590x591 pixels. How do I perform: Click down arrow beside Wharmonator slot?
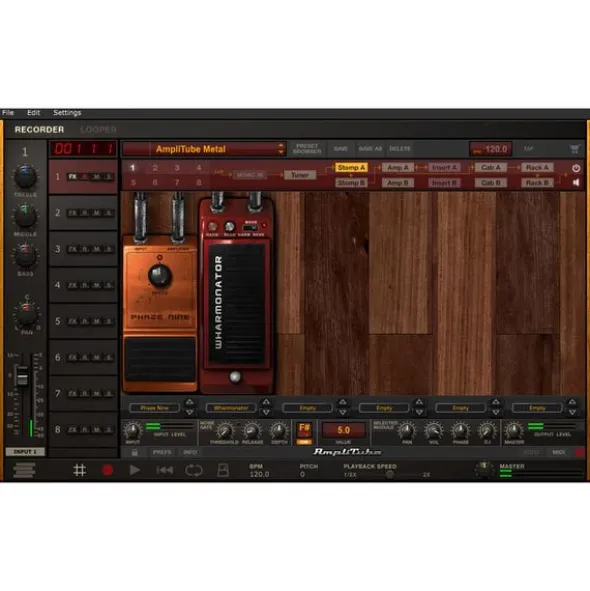coord(266,412)
